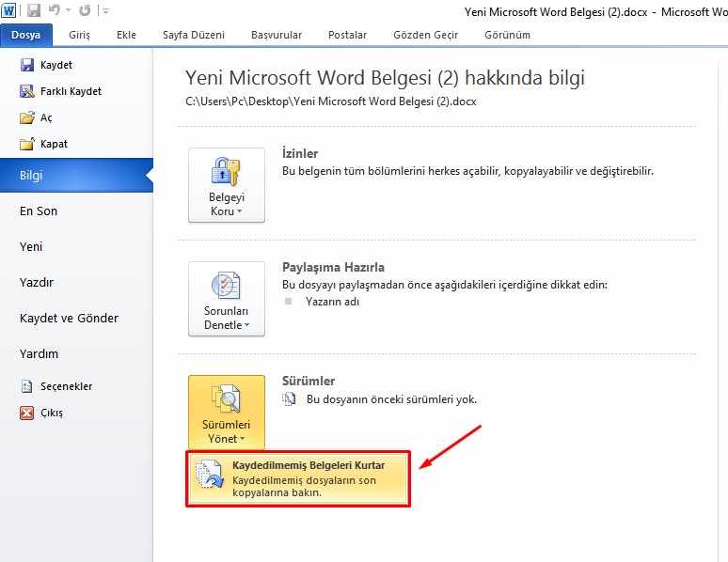Click the Save icon in quick access toolbar
The height and width of the screenshot is (562, 728).
click(x=34, y=11)
